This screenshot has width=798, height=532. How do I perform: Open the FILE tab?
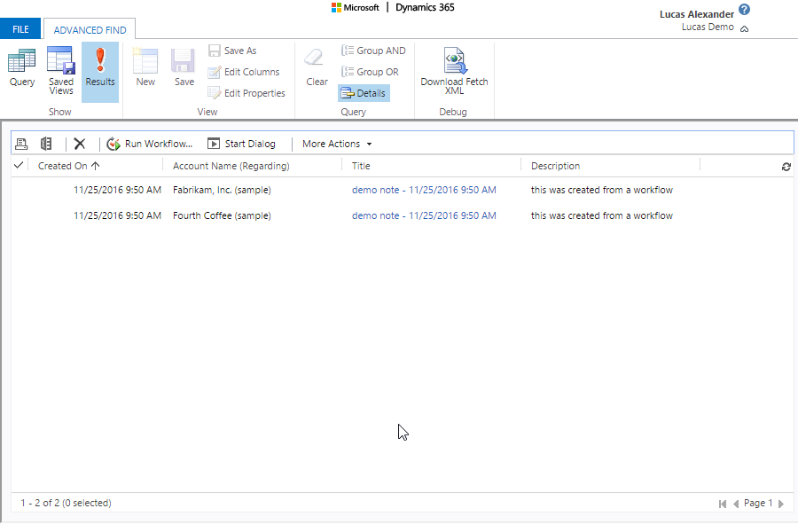(20, 29)
